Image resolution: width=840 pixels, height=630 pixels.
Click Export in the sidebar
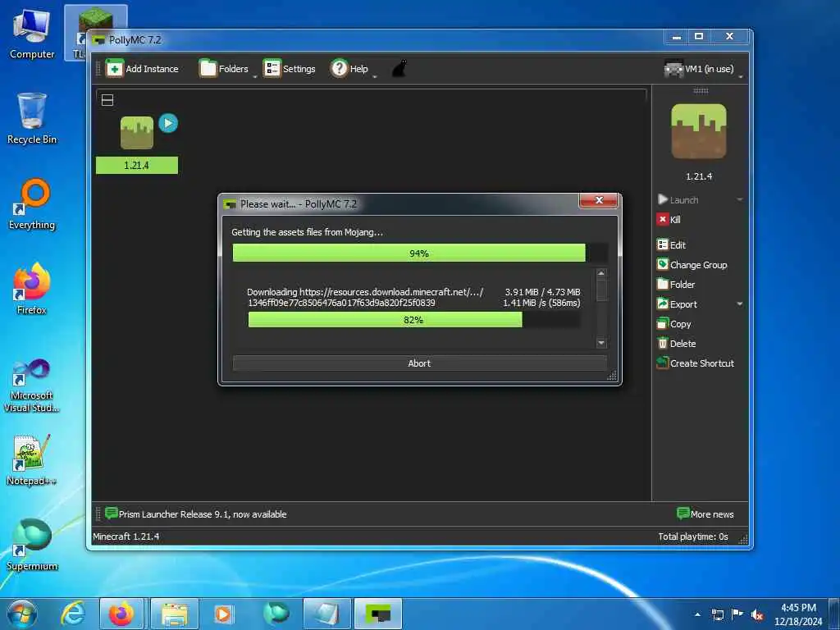pos(677,304)
